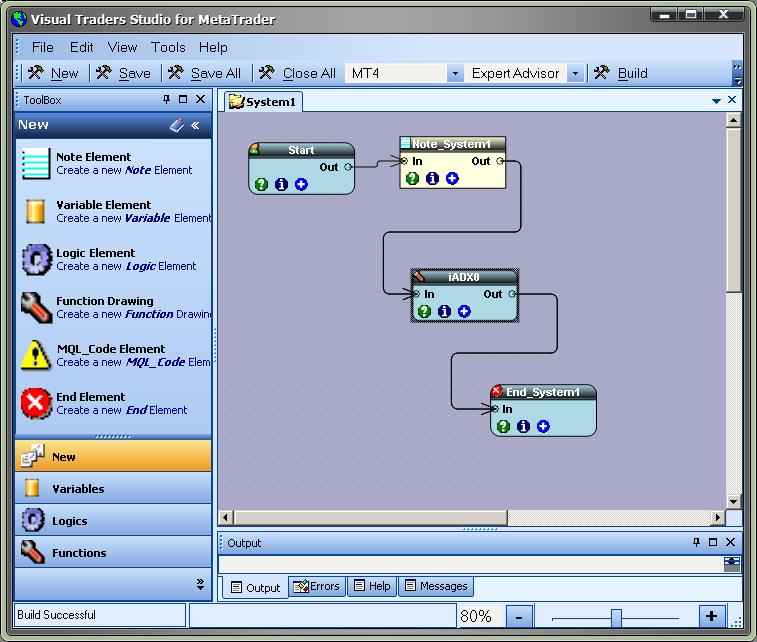Choose the Logic Element gear icon
This screenshot has width=757, height=642.
[x=36, y=259]
